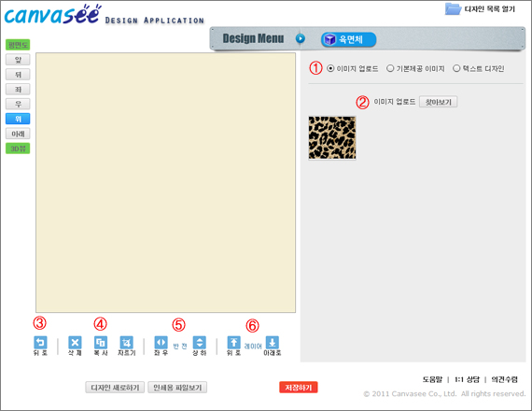The width and height of the screenshot is (532, 411).
Task: Move layer up with 위로 arrow icon
Action: pyautogui.click(x=233, y=342)
